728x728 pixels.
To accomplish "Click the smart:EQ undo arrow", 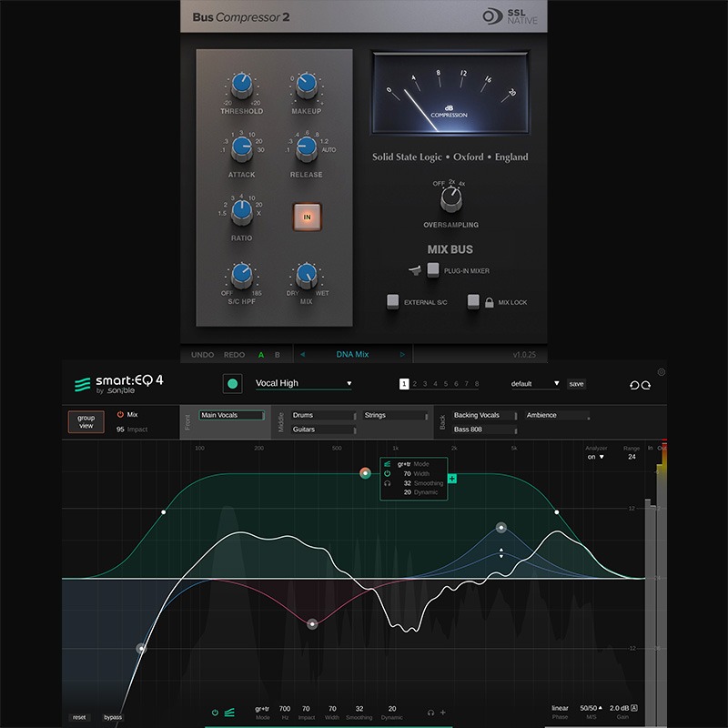I will click(x=634, y=385).
